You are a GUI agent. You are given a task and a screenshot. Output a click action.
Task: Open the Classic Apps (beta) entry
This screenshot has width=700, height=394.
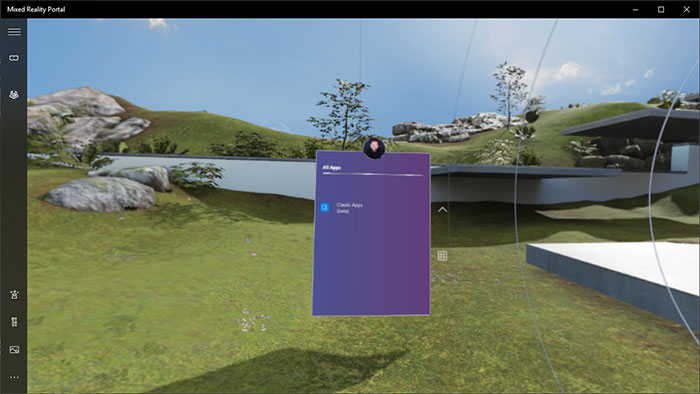tap(350, 208)
